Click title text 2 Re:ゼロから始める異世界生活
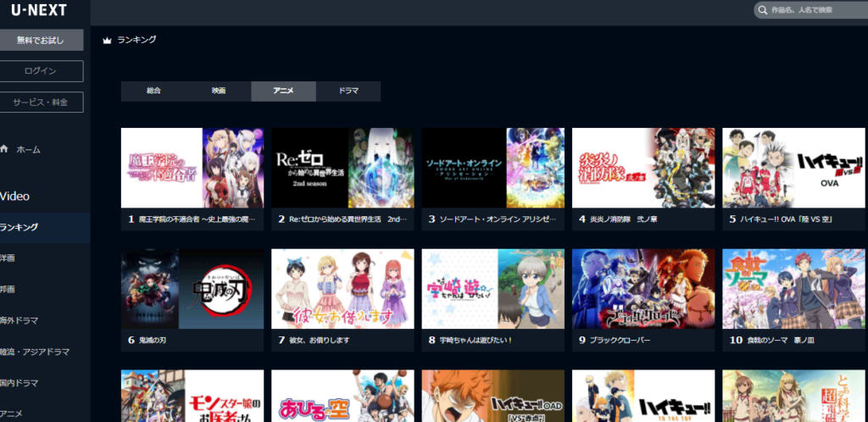 (342, 219)
